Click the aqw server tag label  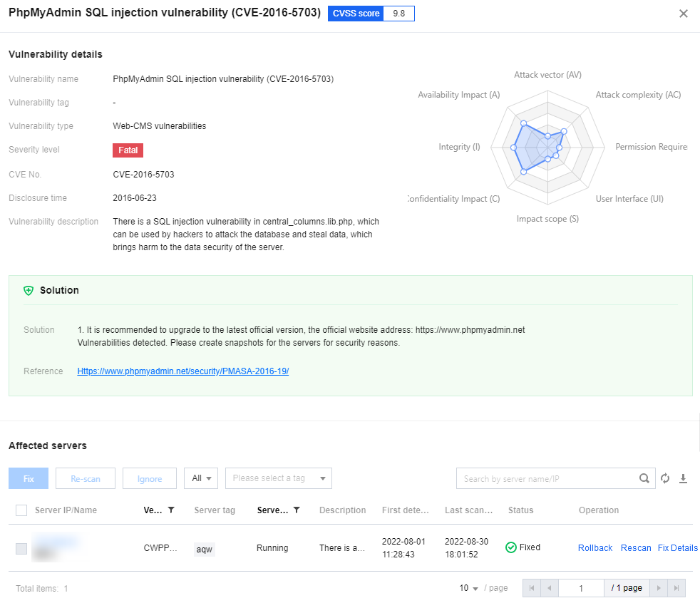pos(204,549)
